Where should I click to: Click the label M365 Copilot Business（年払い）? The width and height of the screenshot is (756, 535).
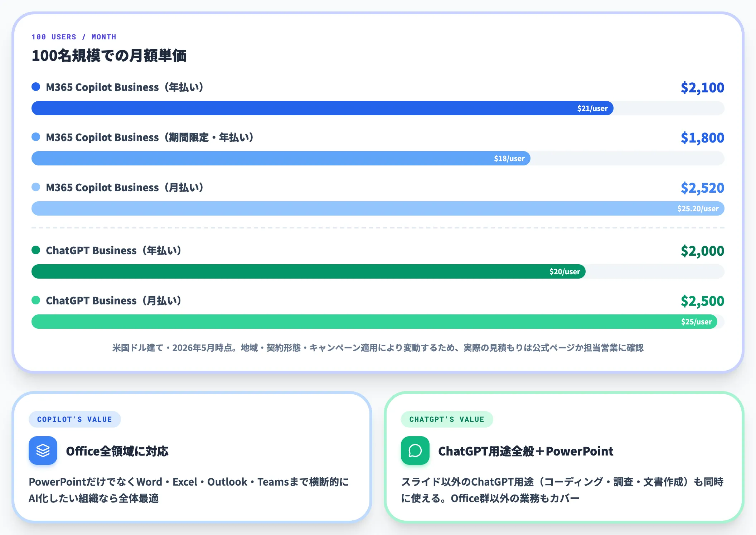click(x=125, y=87)
